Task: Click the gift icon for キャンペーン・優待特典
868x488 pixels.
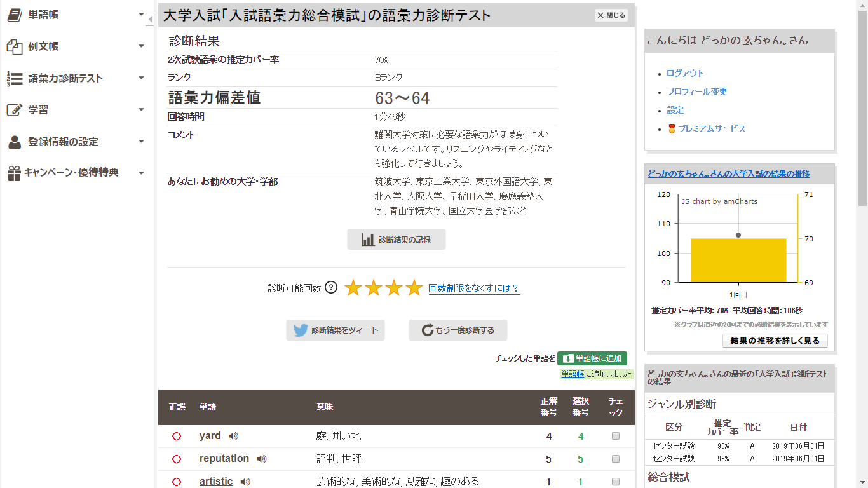Action: pyautogui.click(x=14, y=173)
